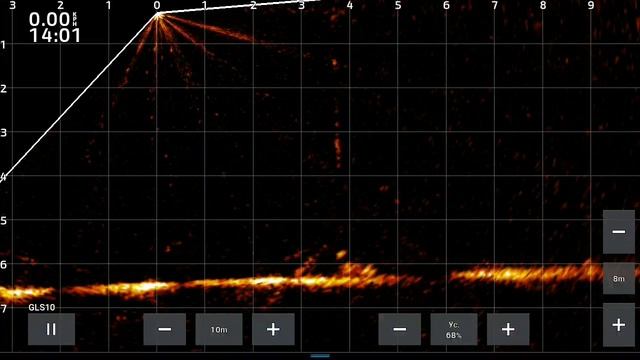640x360 pixels.
Task: Raise gain with plus beside 68%
Action: (x=508, y=329)
